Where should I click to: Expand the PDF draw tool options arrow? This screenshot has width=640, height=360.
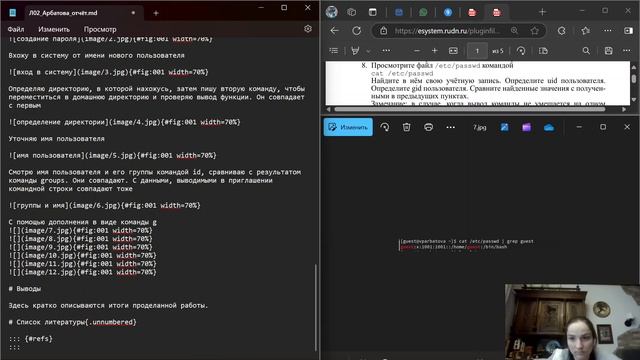(368, 51)
